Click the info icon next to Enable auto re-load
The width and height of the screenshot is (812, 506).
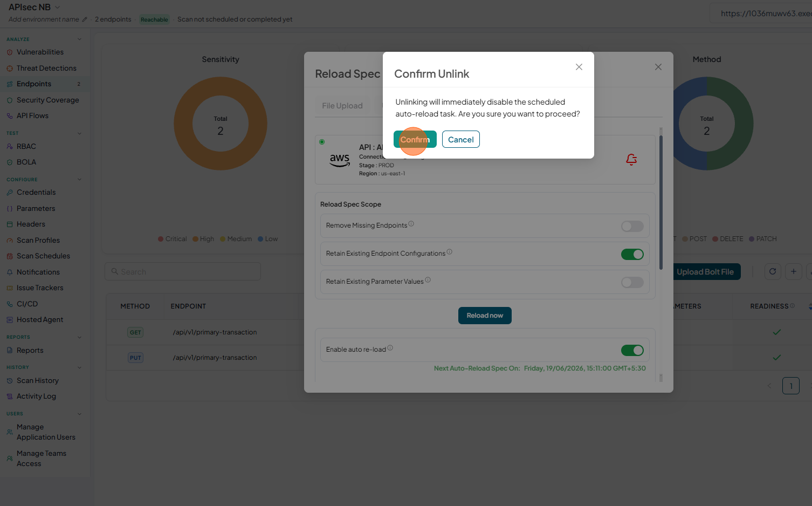(390, 348)
